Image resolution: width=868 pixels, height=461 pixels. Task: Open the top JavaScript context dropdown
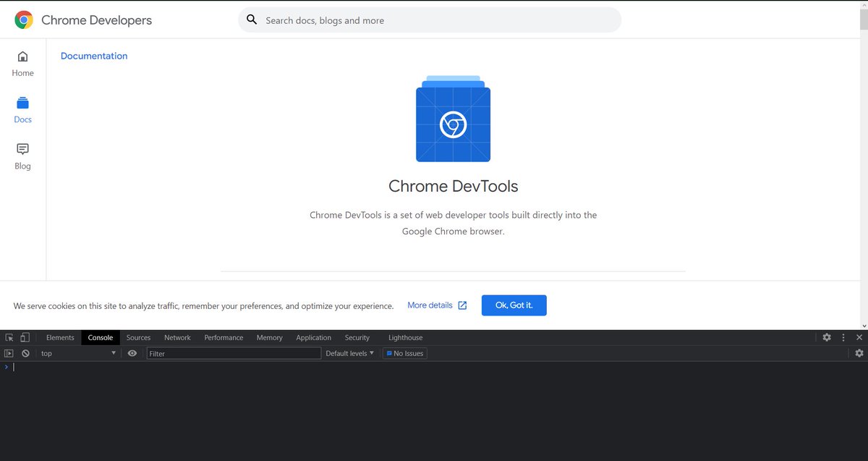click(x=78, y=353)
